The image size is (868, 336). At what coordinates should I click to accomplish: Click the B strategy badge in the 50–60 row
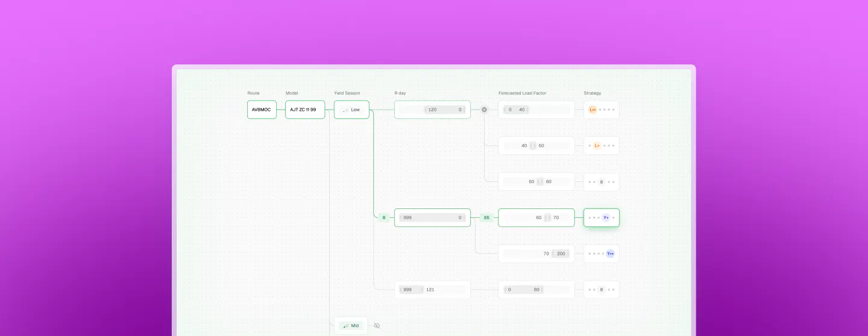click(x=602, y=182)
